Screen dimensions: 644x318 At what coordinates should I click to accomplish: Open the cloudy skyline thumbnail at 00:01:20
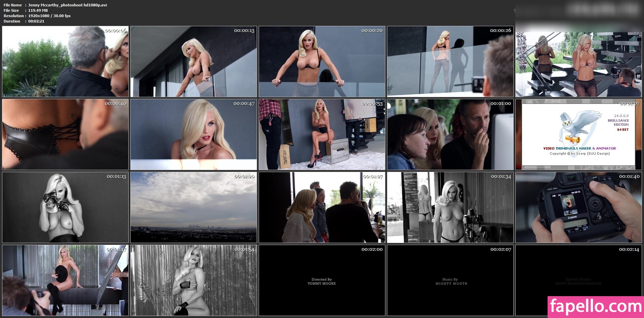tap(194, 207)
